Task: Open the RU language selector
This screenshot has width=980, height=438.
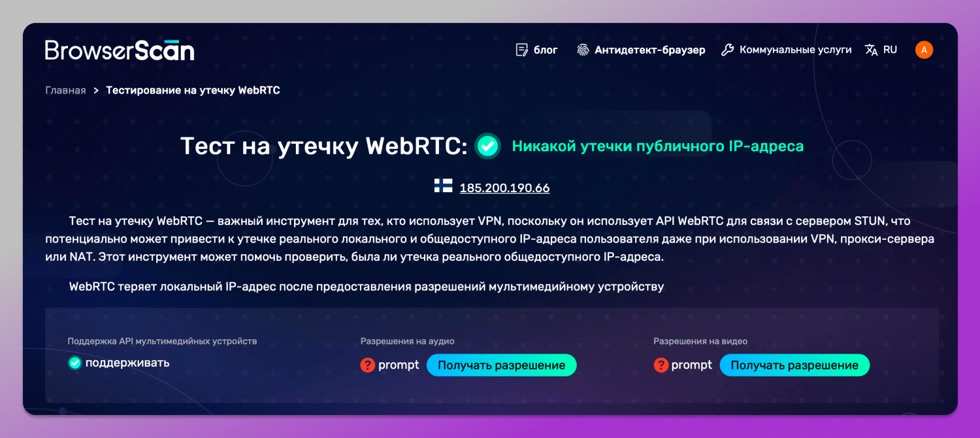Action: click(x=890, y=49)
